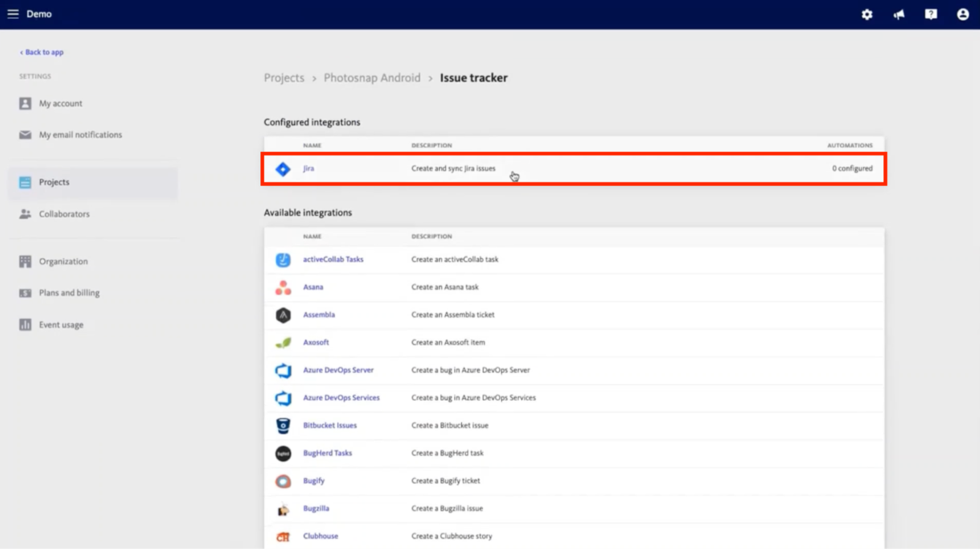The height and width of the screenshot is (549, 980).
Task: Click the Projects sidebar icon
Action: tap(25, 182)
